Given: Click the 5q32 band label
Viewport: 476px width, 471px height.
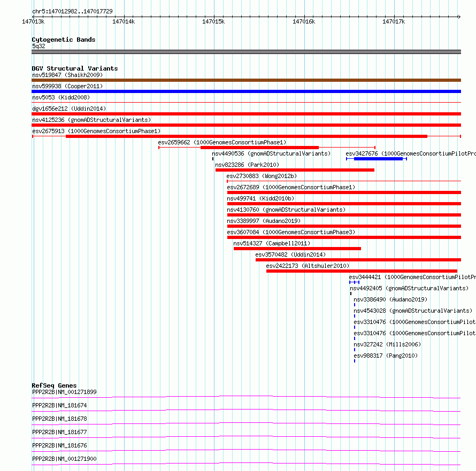Looking at the screenshot, I should (x=39, y=46).
